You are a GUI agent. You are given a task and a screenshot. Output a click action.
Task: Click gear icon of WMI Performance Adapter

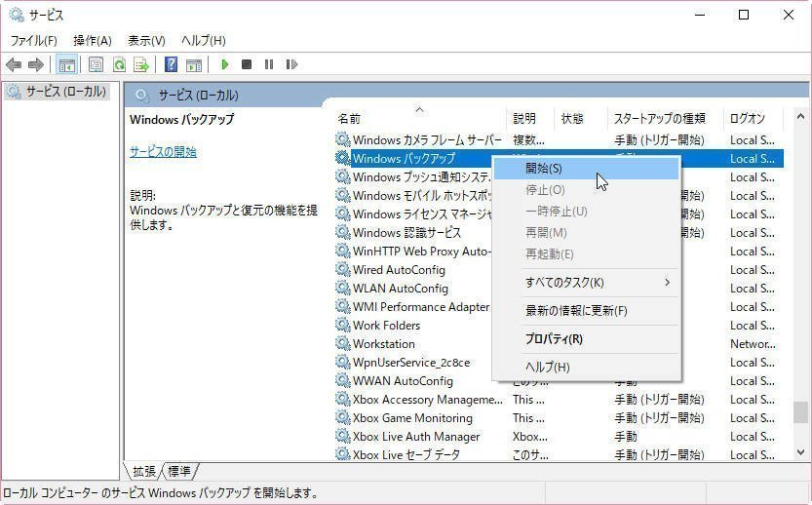343,307
